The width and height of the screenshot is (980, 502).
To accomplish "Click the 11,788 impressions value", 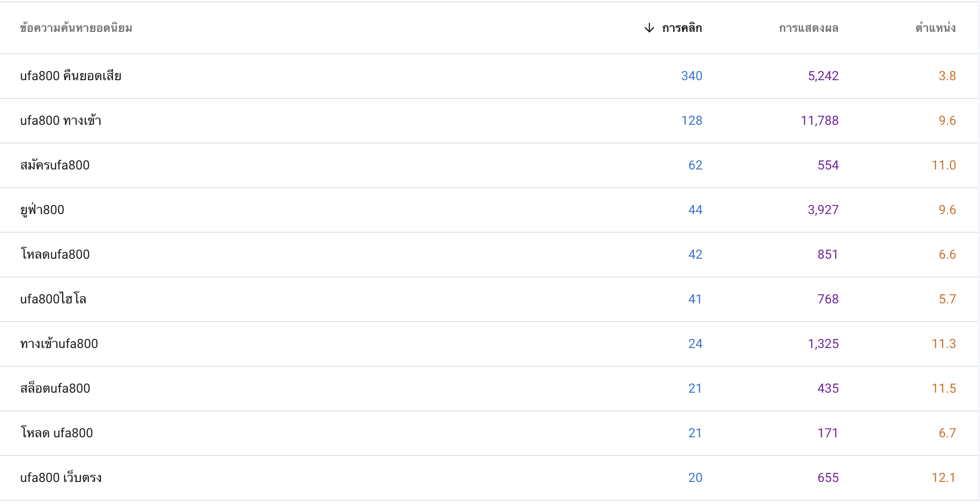I will (x=819, y=121).
